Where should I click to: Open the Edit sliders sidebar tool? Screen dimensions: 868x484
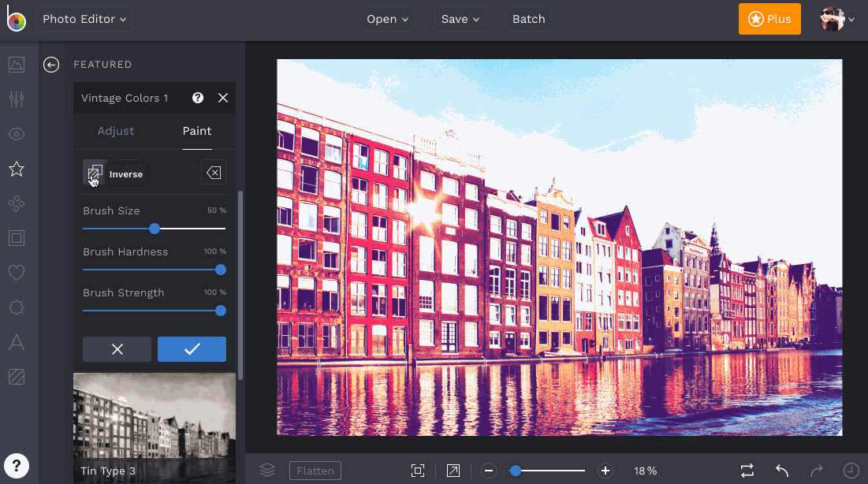tap(17, 99)
